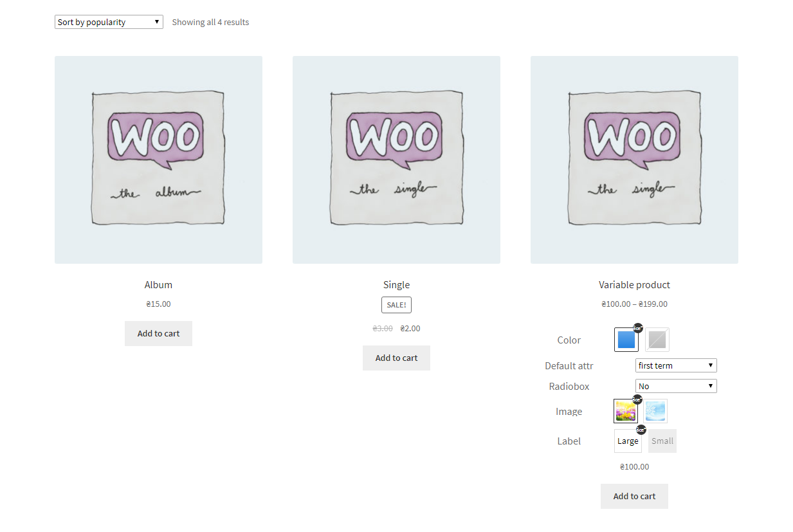Select the blue color swatch

coord(626,340)
